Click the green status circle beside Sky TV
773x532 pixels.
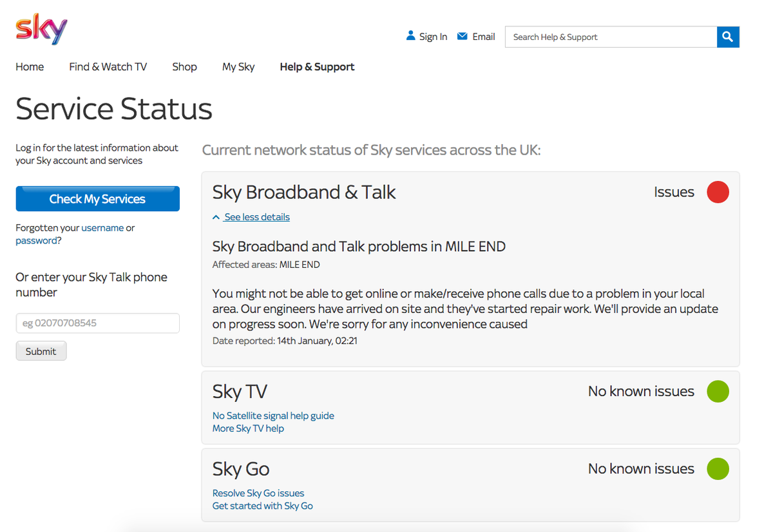point(718,391)
